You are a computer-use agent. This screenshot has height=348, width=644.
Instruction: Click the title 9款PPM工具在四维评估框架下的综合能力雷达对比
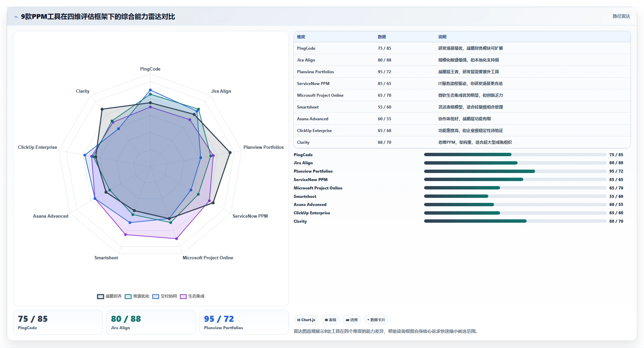pyautogui.click(x=98, y=17)
